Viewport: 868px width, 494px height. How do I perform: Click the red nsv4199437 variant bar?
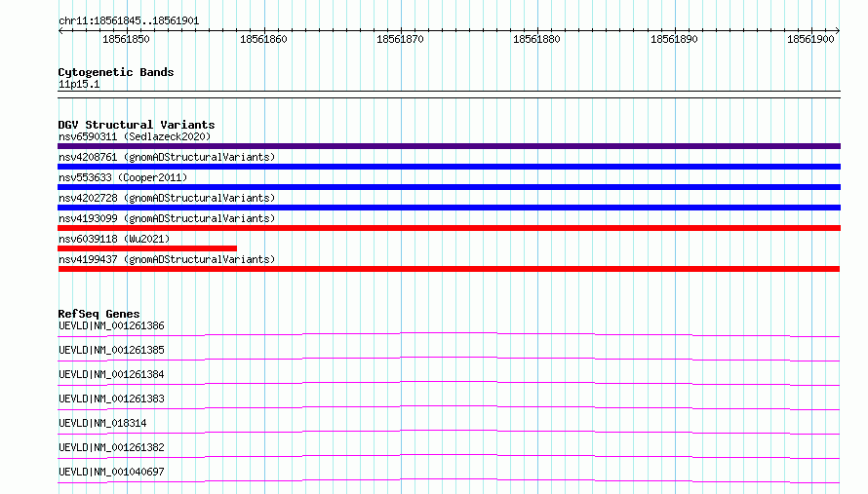tap(449, 269)
